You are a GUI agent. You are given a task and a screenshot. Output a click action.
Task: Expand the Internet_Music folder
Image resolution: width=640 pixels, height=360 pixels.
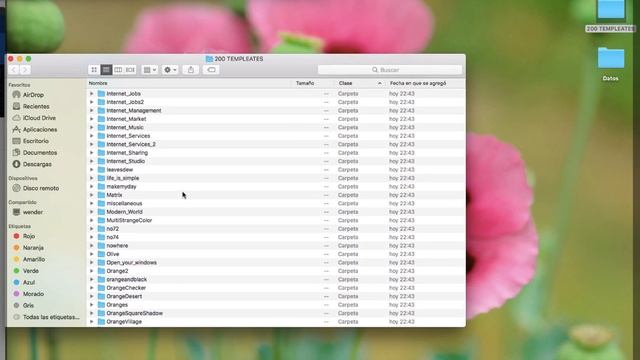(91, 127)
